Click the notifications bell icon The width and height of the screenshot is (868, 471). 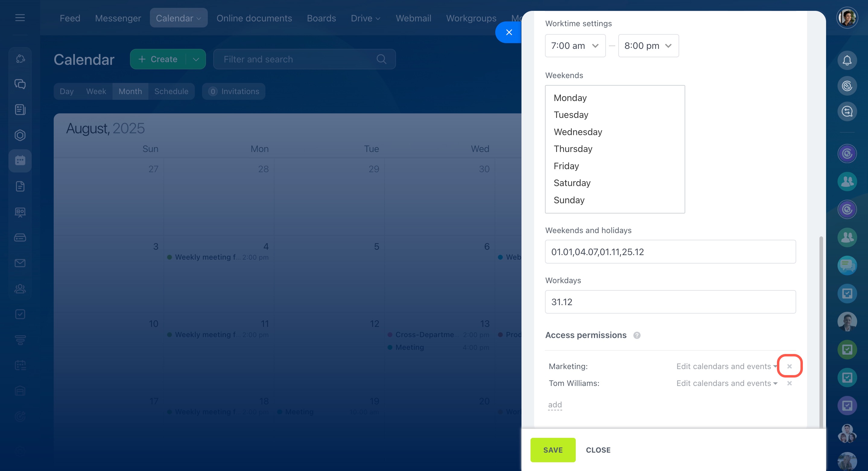847,61
